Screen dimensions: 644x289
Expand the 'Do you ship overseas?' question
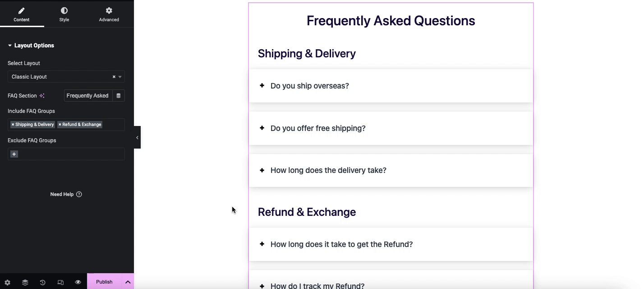262,85
